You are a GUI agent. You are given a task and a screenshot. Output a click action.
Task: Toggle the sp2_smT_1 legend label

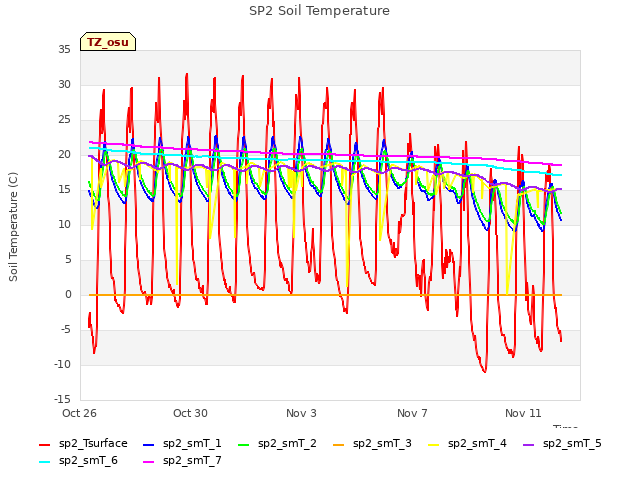coord(192,444)
